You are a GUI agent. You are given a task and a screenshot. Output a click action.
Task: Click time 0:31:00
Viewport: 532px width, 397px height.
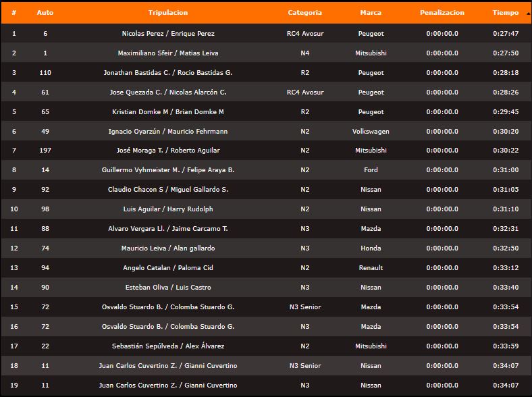pos(506,170)
